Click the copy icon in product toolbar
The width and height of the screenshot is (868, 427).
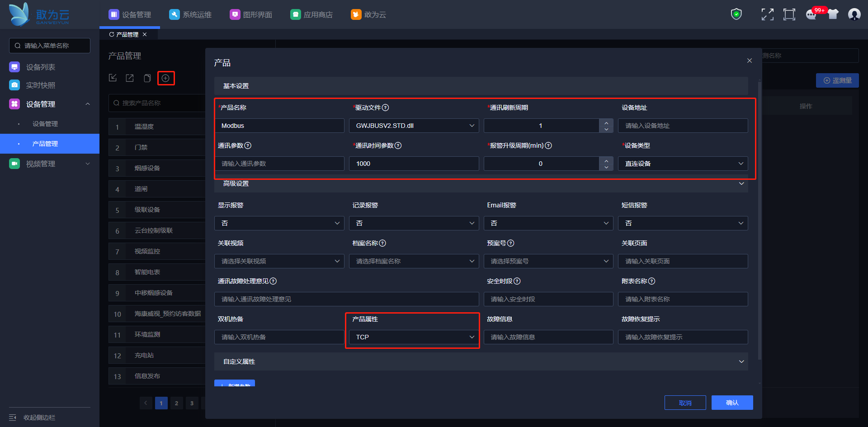pyautogui.click(x=147, y=78)
